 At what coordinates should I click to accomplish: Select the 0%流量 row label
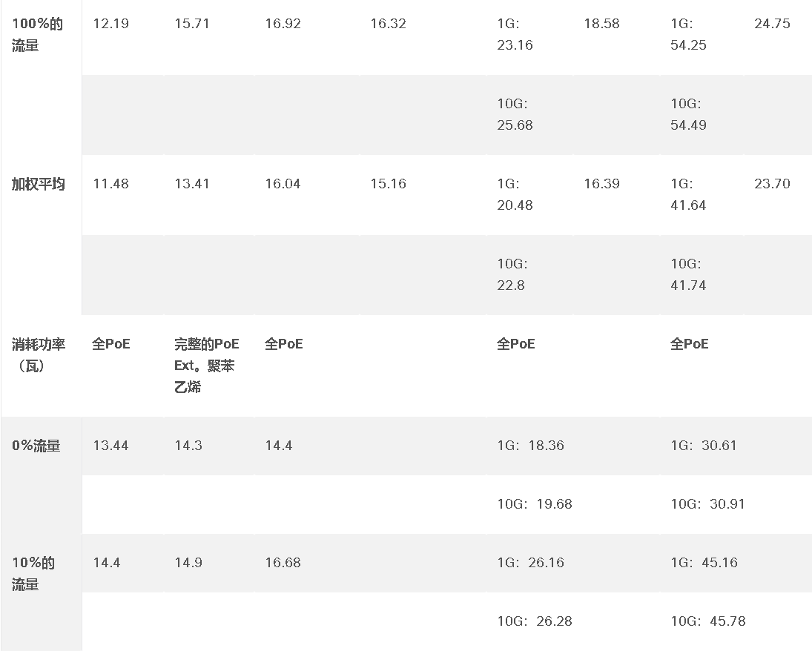36,446
